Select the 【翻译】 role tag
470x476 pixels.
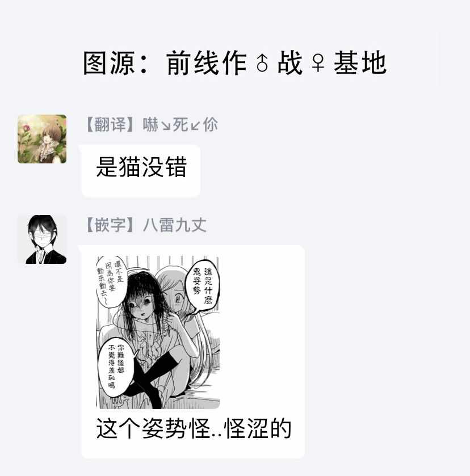pyautogui.click(x=110, y=124)
